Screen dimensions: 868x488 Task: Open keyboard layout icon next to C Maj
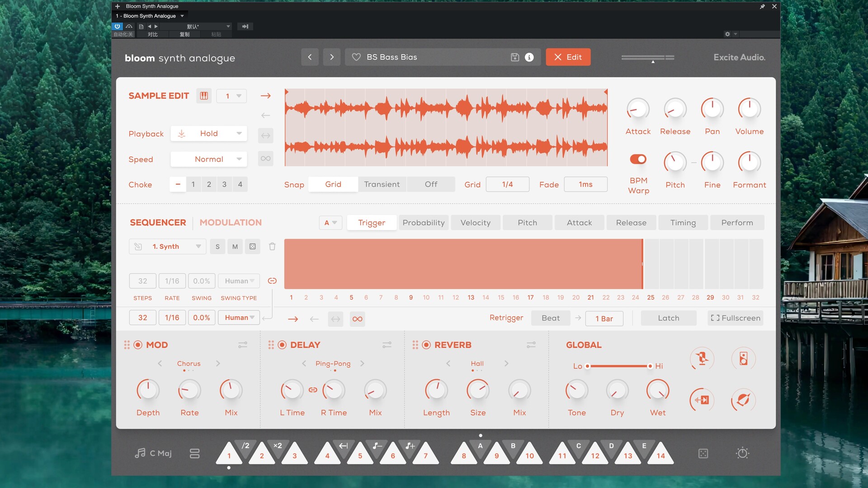[x=194, y=453]
